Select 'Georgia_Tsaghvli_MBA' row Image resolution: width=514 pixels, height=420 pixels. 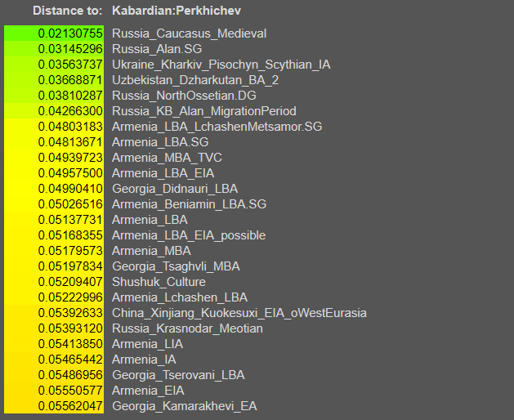pyautogui.click(x=176, y=266)
